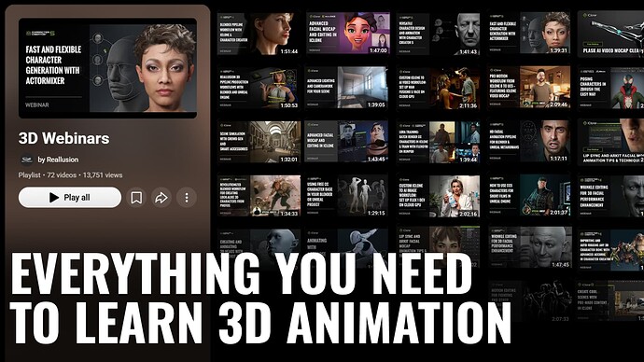644x362 pixels.
Task: Open Reallusion 3D Pipeline Production video, 1:50:53
Action: tap(259, 88)
